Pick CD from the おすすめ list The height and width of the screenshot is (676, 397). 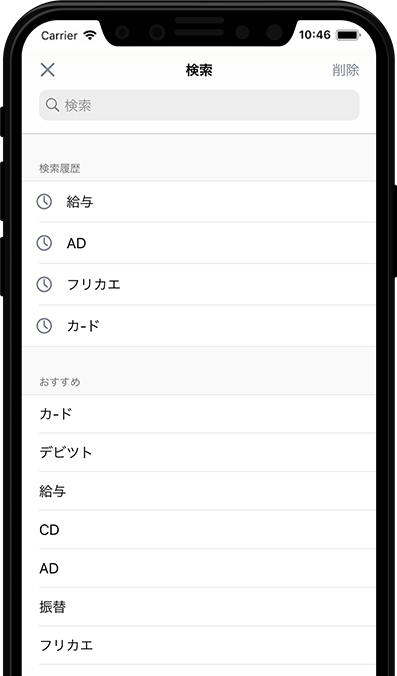[199, 529]
